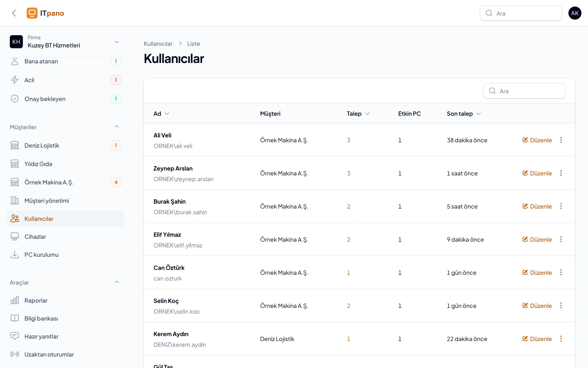Viewport: 588px width, 368px height.
Task: Open Hazır yanıtlar in sidebar
Action: tap(65, 336)
